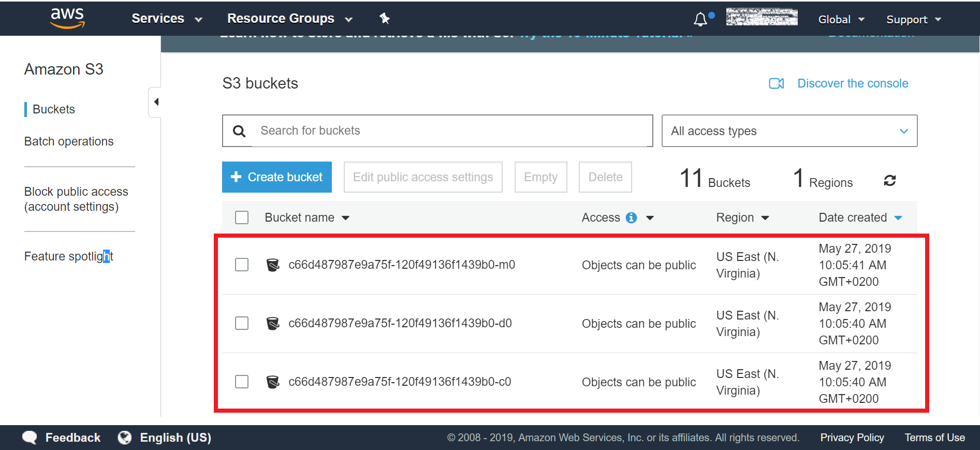This screenshot has width=980, height=450.
Task: Click bucket icon for the -d0 bucket
Action: click(273, 323)
